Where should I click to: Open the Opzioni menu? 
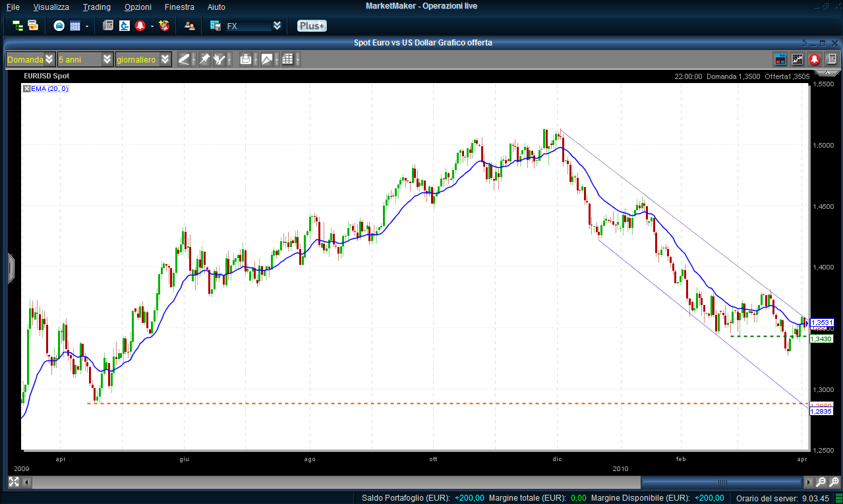137,7
